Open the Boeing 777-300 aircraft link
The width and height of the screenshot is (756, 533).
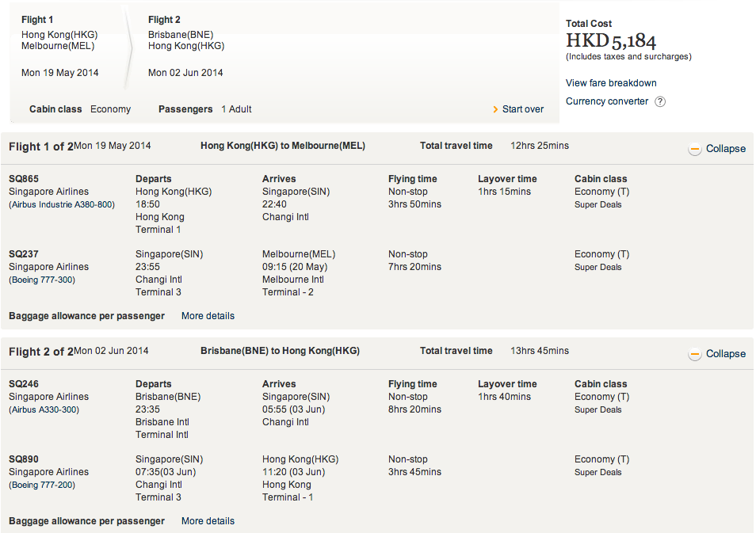coord(42,280)
